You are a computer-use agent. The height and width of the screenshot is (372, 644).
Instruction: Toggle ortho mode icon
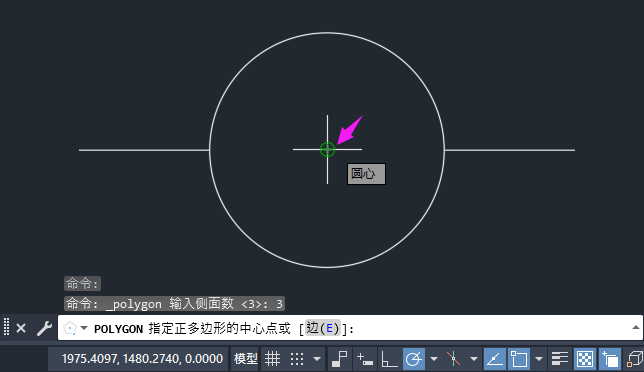389,359
